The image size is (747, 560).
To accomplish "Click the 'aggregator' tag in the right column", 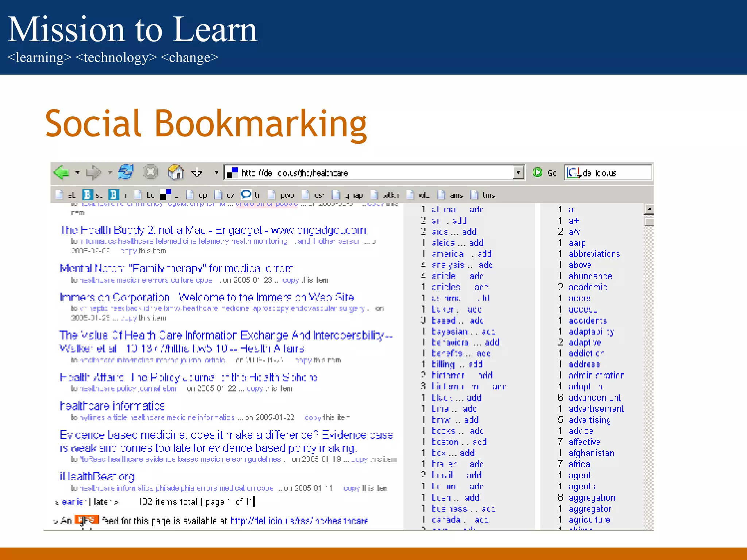I will (590, 509).
